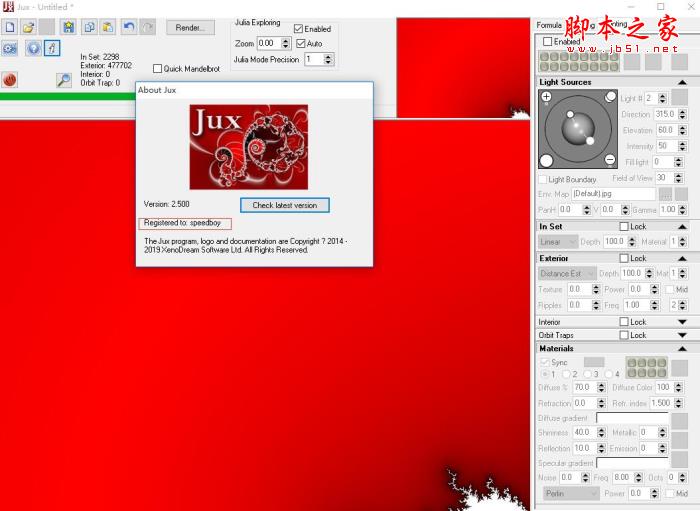Click the Julia Zoom value field
700x511 pixels.
269,44
